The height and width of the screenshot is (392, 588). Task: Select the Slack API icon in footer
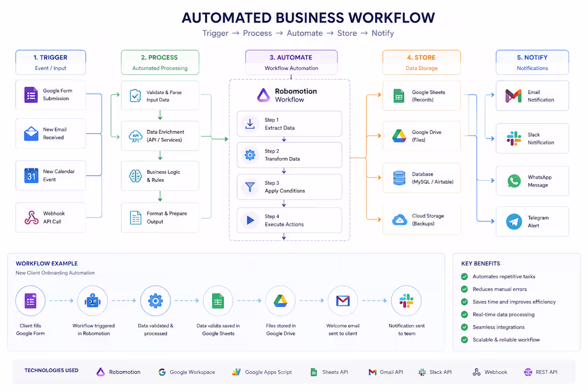pyautogui.click(x=422, y=372)
